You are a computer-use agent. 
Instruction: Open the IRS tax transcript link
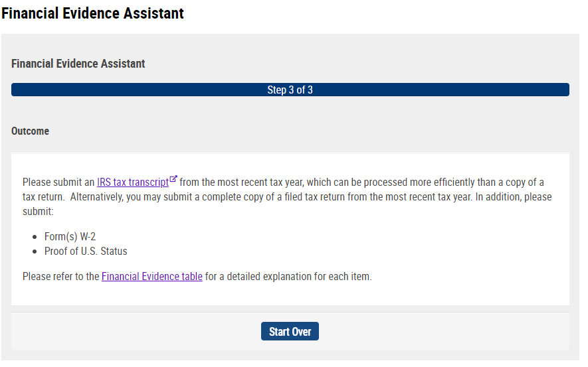tap(133, 183)
